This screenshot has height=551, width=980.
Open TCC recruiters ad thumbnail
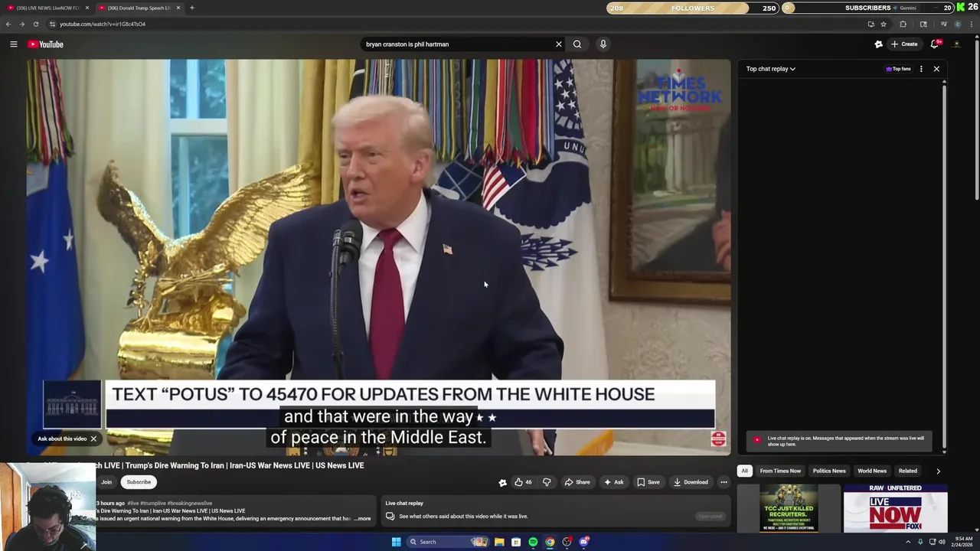click(x=789, y=509)
